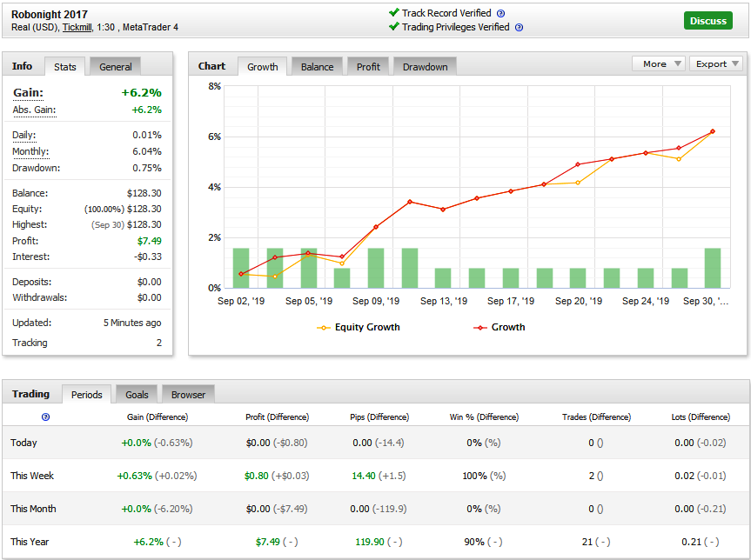Click the Tracking count 2
This screenshot has width=751, height=560.
159,343
